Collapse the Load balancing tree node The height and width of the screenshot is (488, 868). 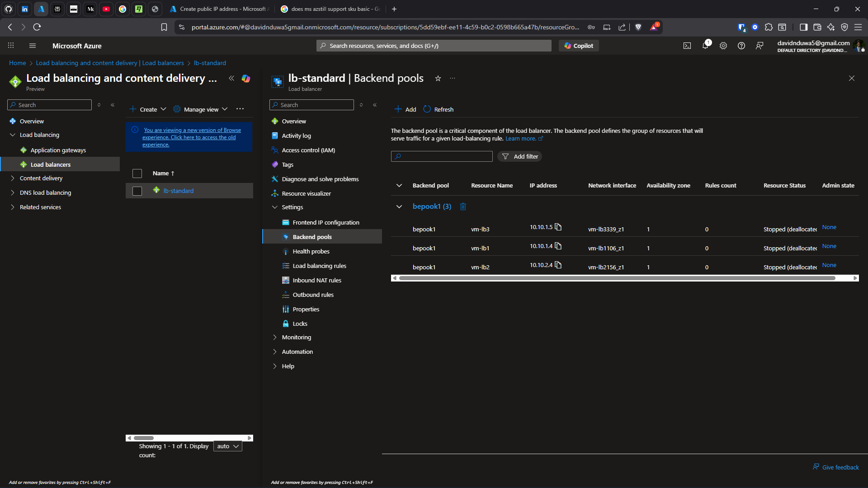click(13, 135)
